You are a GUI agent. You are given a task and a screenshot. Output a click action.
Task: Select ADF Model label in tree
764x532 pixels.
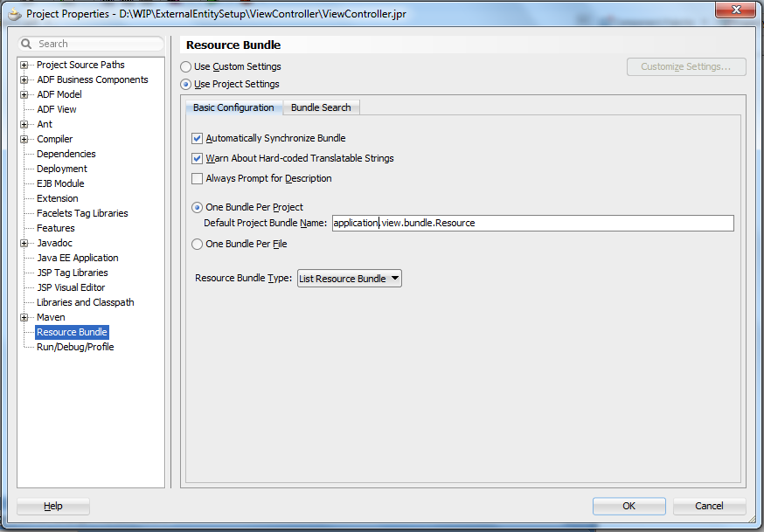[x=59, y=94]
